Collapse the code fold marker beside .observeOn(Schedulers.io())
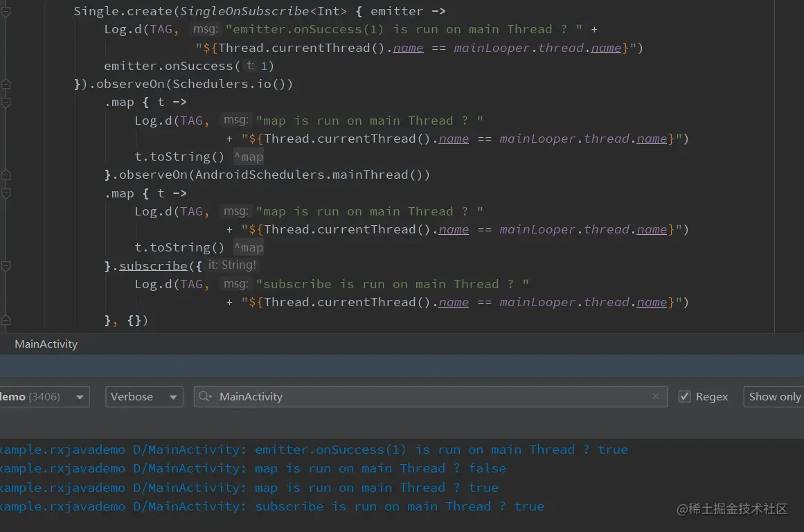This screenshot has width=804, height=532. (x=6, y=84)
